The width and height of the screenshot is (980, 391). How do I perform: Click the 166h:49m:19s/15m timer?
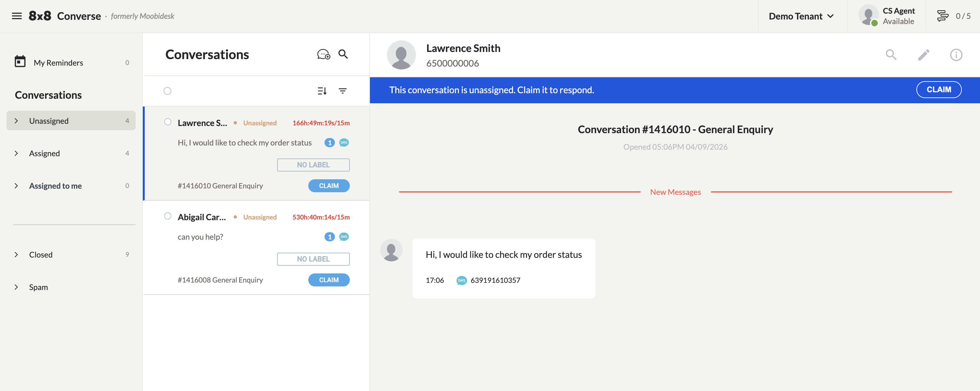[321, 122]
